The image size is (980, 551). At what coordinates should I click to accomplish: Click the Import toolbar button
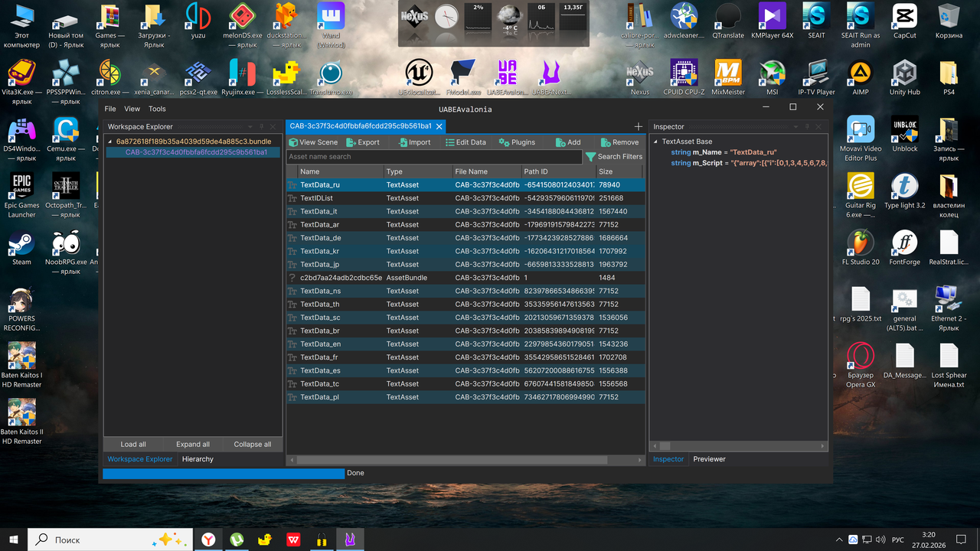[414, 142]
